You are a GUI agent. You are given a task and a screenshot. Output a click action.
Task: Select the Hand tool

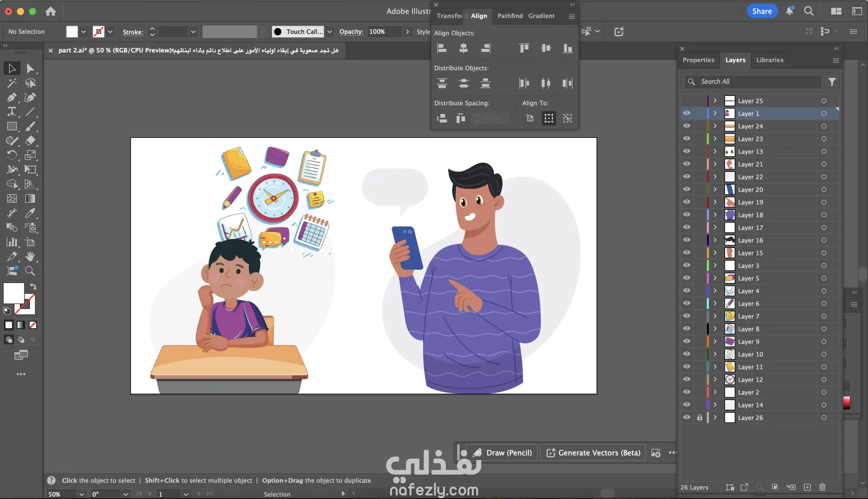[x=30, y=257]
